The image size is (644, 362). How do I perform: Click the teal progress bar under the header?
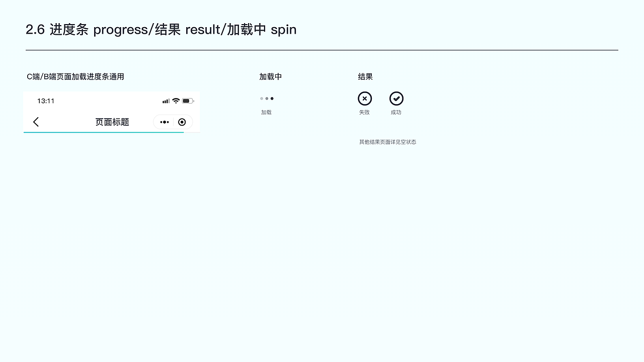101,133
